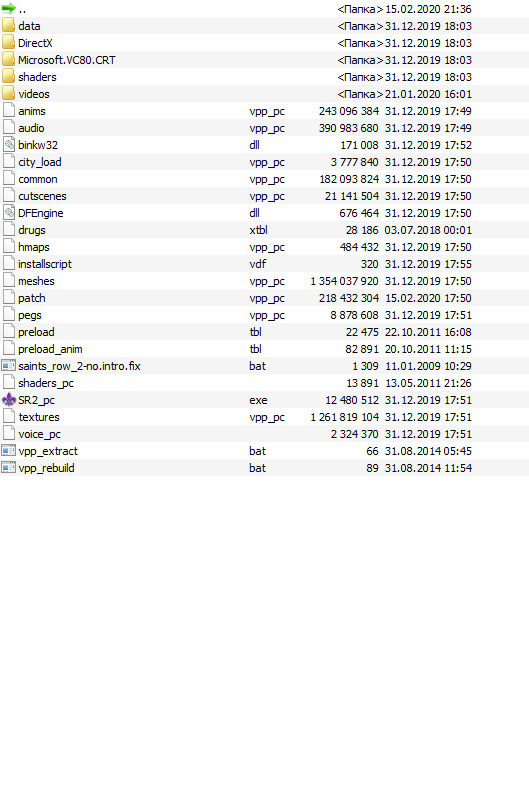The height and width of the screenshot is (797, 529).
Task: Select the DirectX folder icon
Action: pos(9,43)
